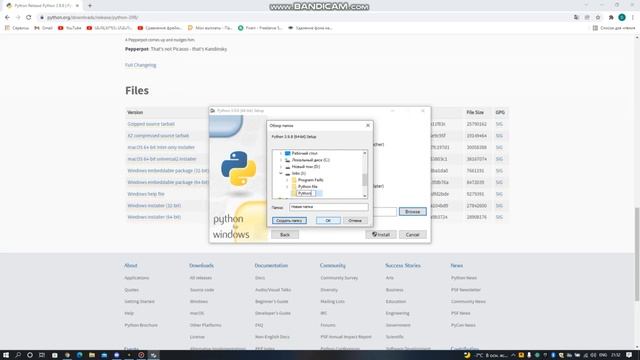Screen dimensions: 640x360
Task: Confirm folder choice with OK
Action: (x=328, y=220)
